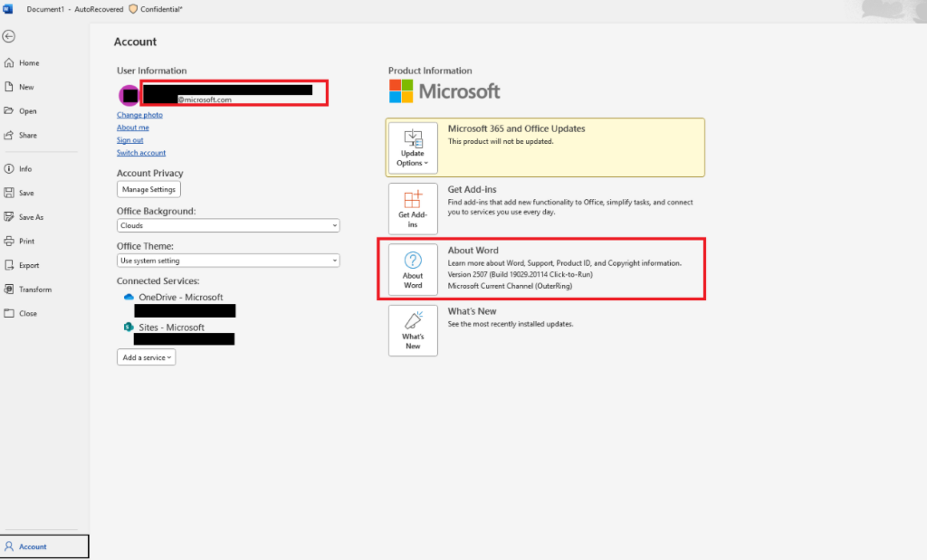Click the Switch account link

click(x=140, y=152)
